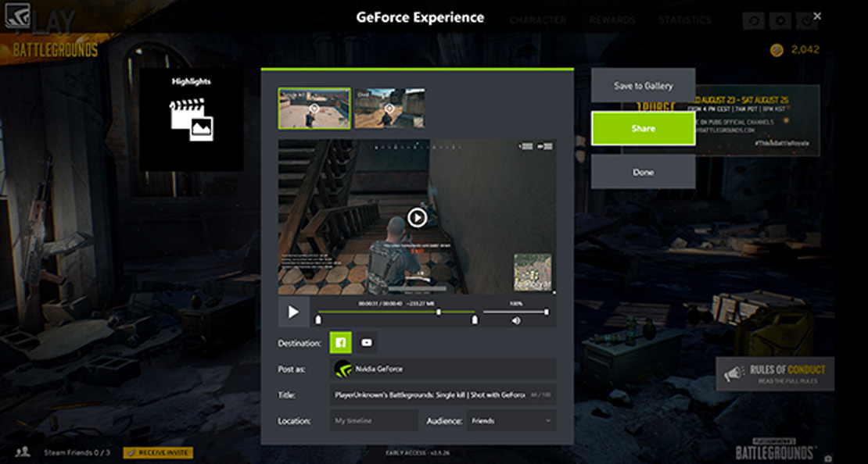The height and width of the screenshot is (464, 868).
Task: Click the PUBG event announcement banner
Action: [x=755, y=120]
